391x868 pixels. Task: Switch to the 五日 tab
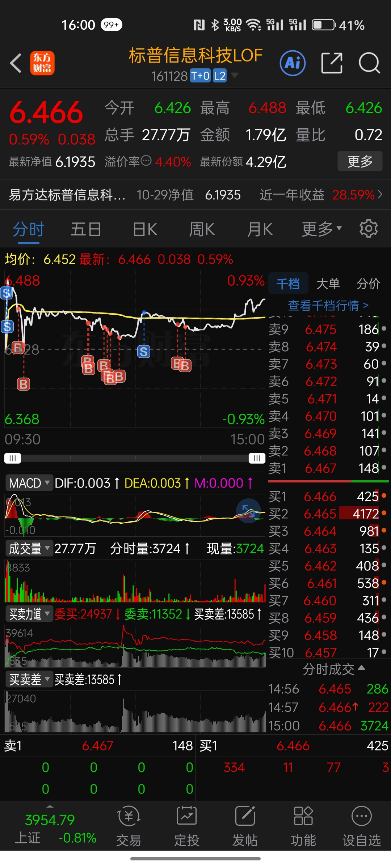86,229
